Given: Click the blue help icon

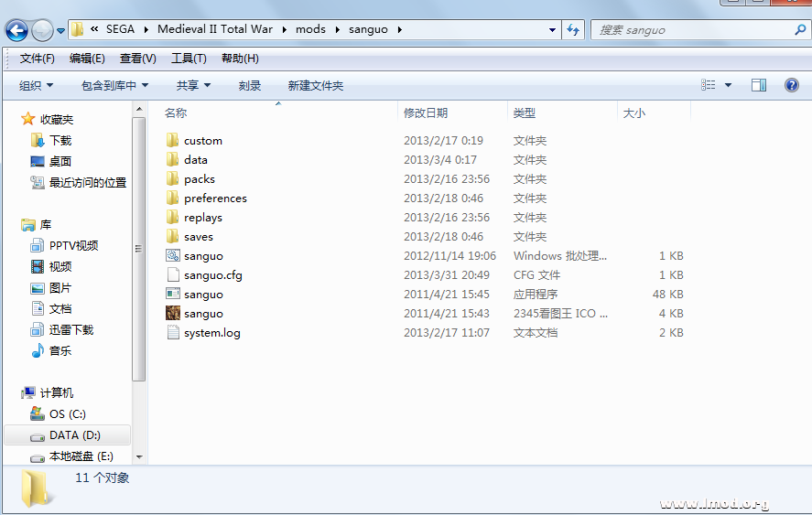Looking at the screenshot, I should 792,85.
